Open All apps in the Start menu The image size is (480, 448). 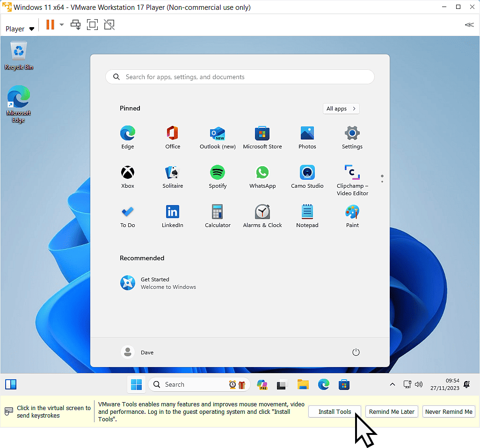(341, 109)
